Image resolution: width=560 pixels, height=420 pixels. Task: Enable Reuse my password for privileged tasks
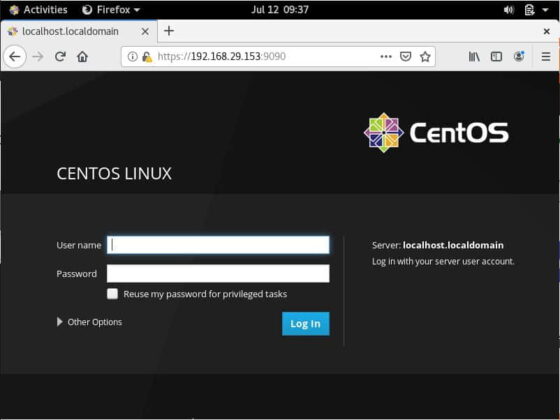coord(112,294)
